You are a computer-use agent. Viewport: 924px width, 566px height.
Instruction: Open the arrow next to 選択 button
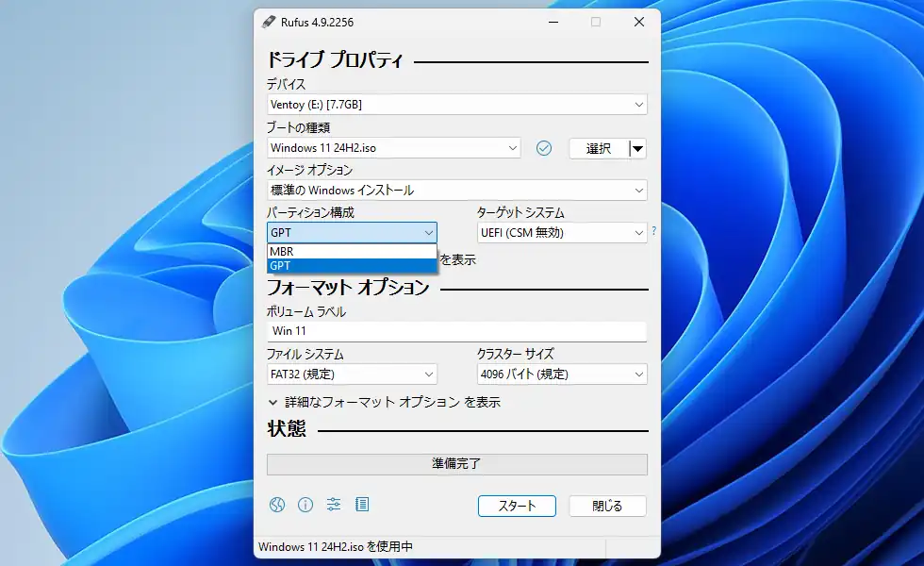637,149
